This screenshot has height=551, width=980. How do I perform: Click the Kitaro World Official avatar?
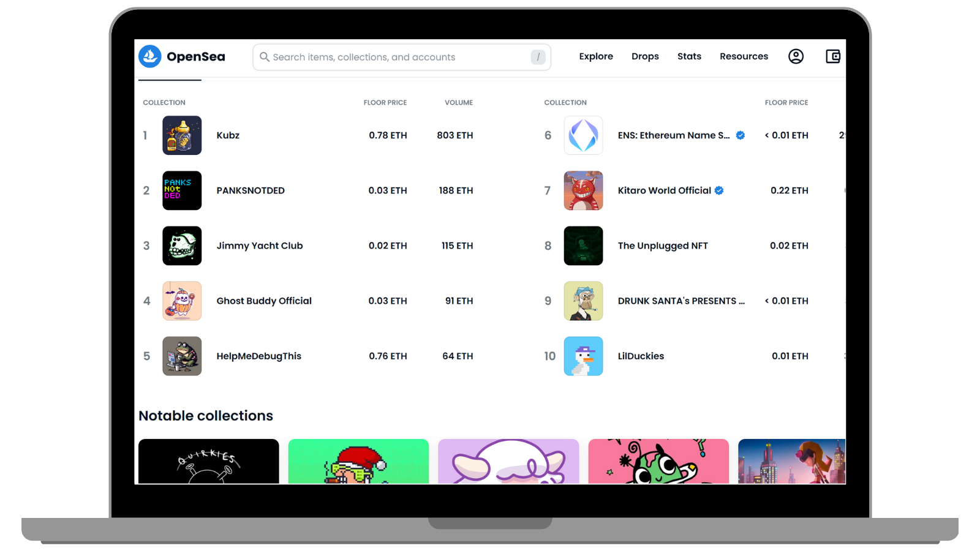pyautogui.click(x=583, y=190)
